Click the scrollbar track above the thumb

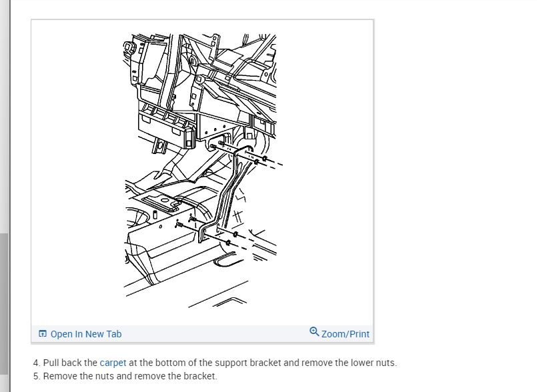coord(4,117)
